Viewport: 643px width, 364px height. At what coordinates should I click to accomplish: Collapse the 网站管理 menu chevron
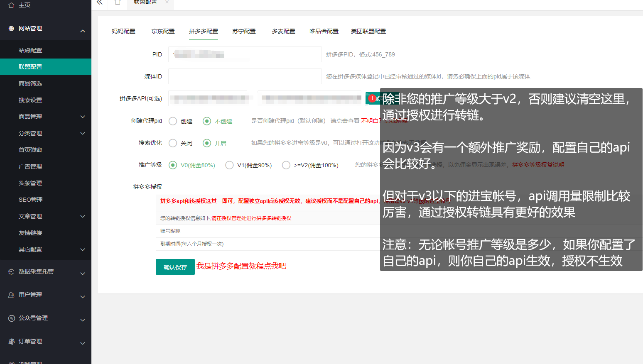pos(83,31)
